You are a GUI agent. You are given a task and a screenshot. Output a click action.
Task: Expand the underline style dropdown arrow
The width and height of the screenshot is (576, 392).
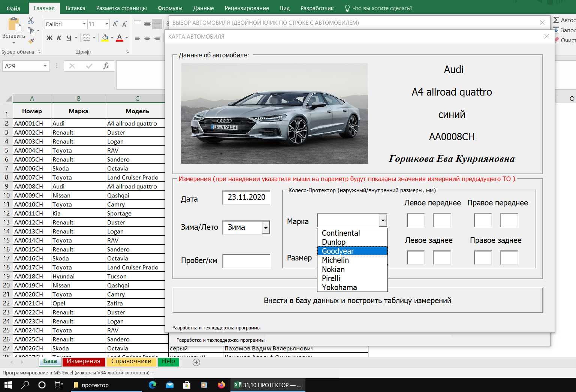[x=76, y=38]
